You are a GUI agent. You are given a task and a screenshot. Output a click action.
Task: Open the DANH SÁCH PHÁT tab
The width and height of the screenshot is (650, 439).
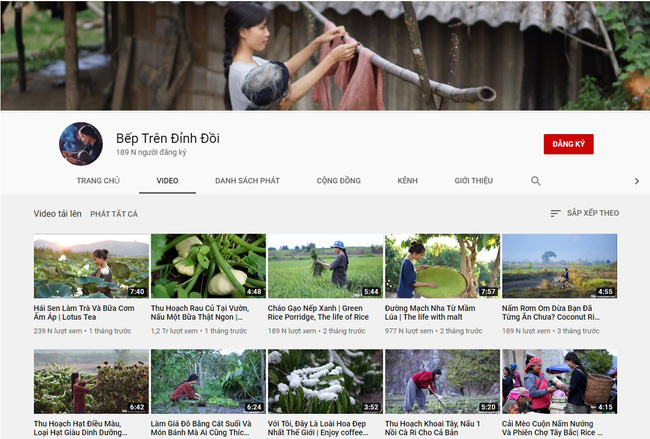tap(247, 181)
